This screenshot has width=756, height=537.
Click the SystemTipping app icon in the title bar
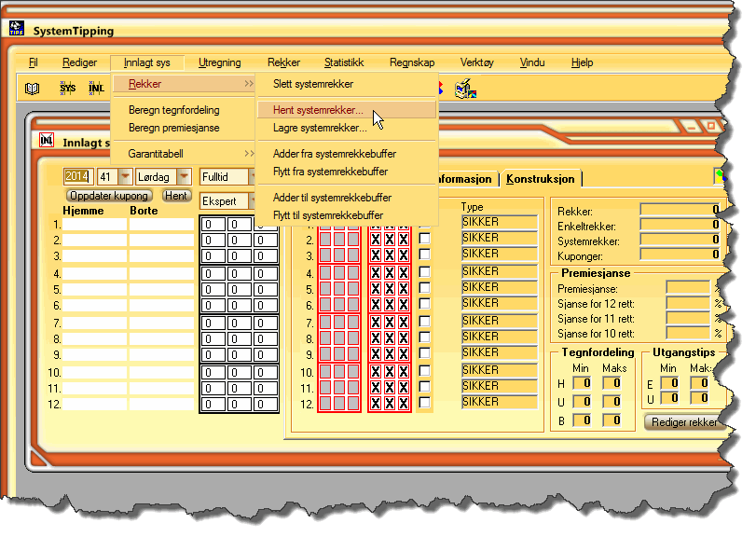tap(17, 29)
